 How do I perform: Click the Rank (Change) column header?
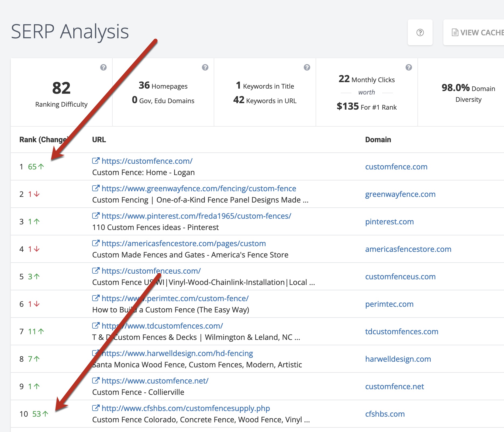pyautogui.click(x=43, y=140)
